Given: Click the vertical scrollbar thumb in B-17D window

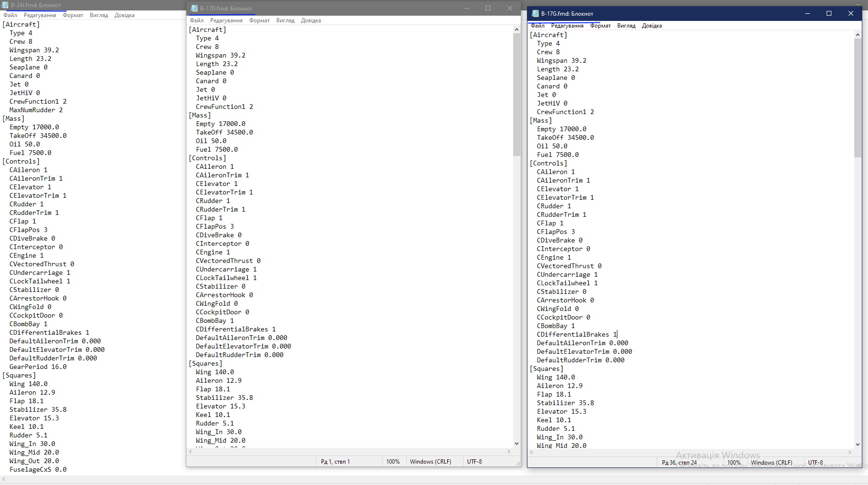Looking at the screenshot, I should point(517,95).
